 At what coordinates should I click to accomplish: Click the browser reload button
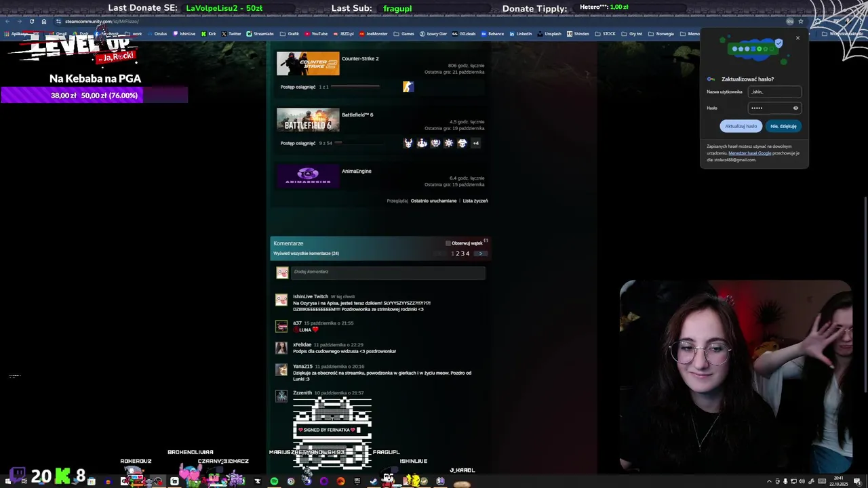(31, 21)
